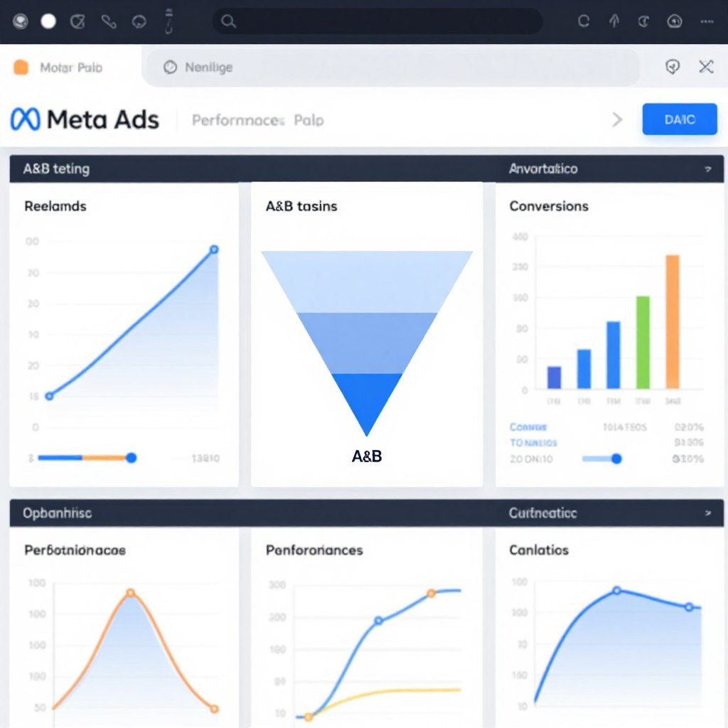This screenshot has height=728, width=728.
Task: Click the orange Motar Palp tab icon
Action: click(x=21, y=68)
